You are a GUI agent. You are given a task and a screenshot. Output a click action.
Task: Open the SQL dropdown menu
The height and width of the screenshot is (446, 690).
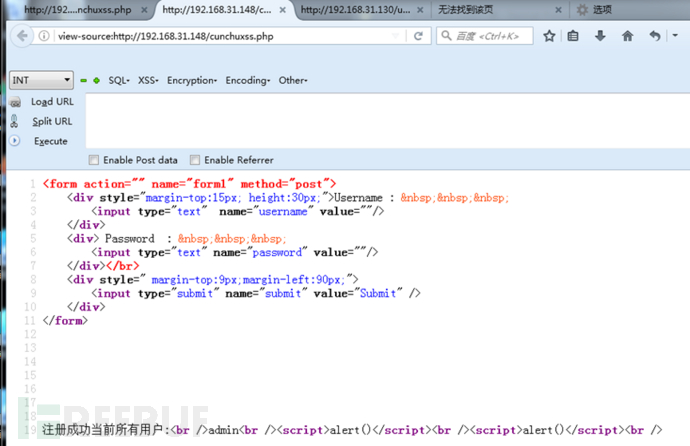coord(119,80)
